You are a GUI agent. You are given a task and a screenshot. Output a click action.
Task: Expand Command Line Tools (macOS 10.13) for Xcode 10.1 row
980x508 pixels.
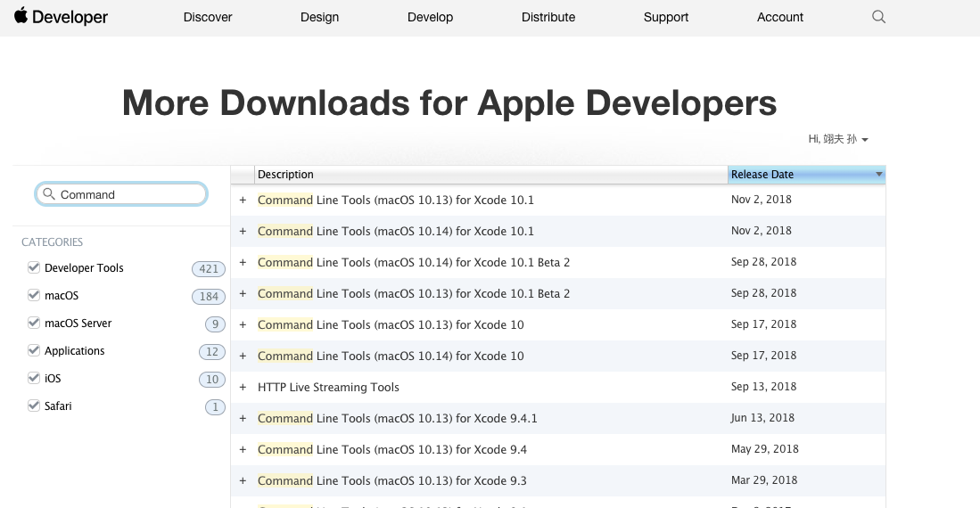point(243,200)
